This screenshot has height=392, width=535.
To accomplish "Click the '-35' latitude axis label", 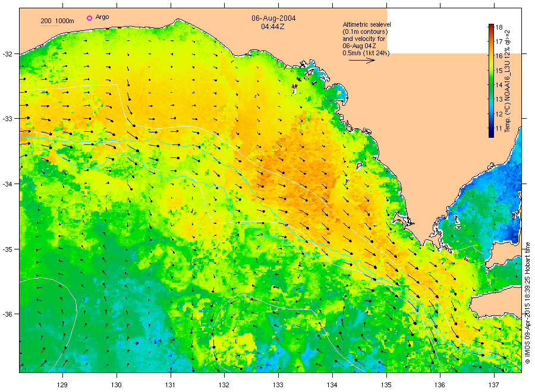I will pos(8,249).
